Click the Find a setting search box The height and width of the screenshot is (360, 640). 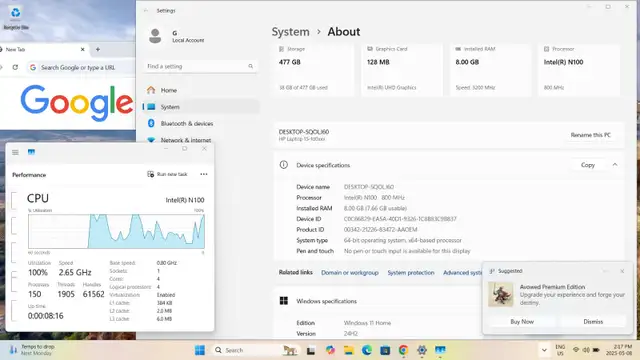(200, 66)
